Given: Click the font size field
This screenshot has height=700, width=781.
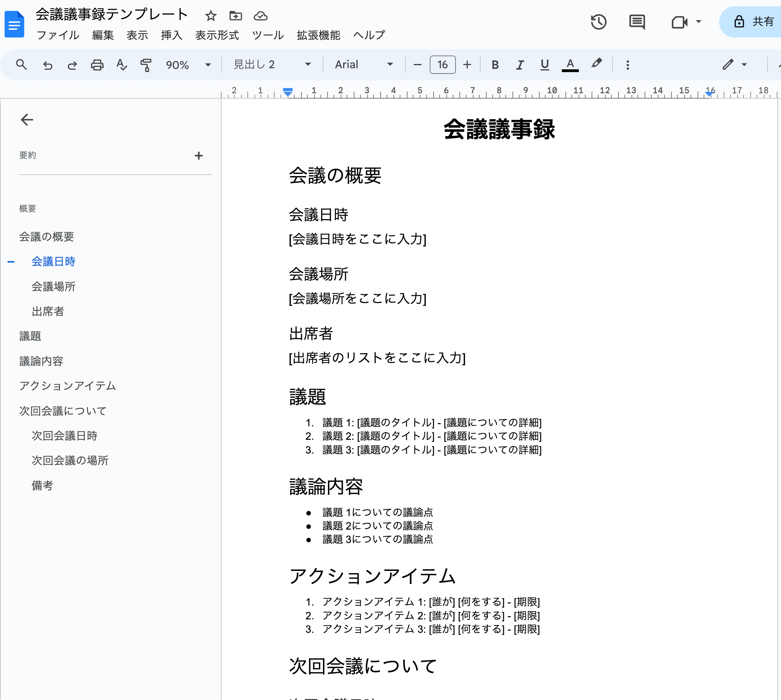Looking at the screenshot, I should point(442,65).
